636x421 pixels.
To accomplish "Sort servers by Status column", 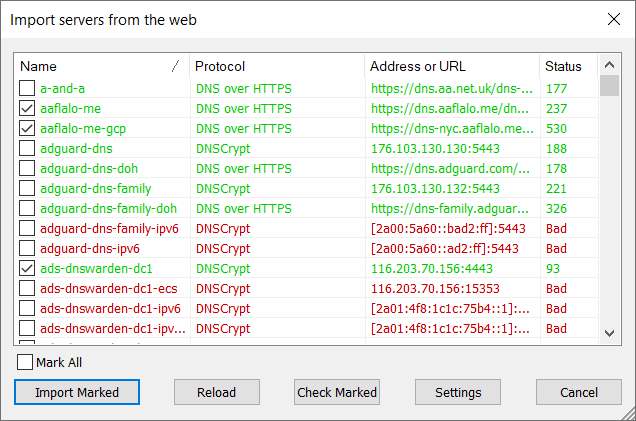I will pyautogui.click(x=565, y=66).
